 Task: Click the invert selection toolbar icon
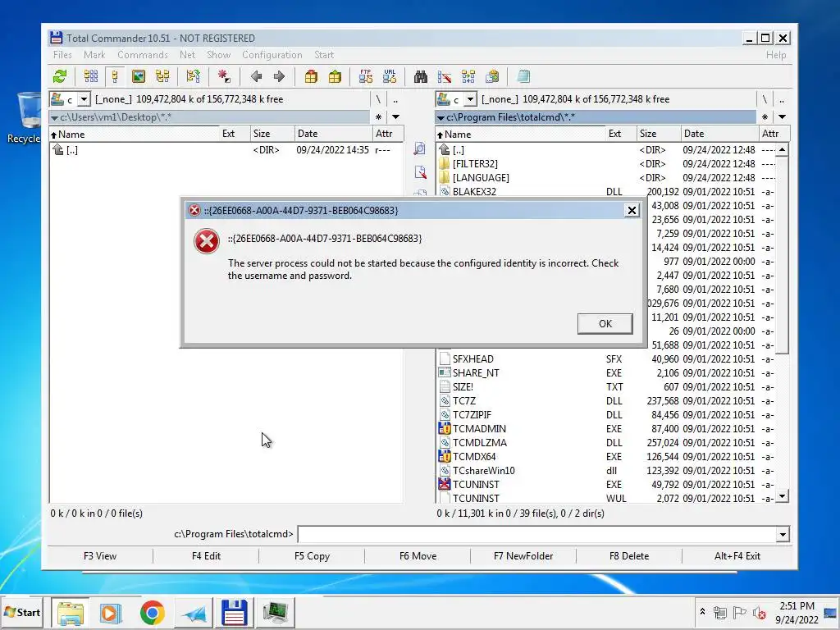tap(194, 76)
